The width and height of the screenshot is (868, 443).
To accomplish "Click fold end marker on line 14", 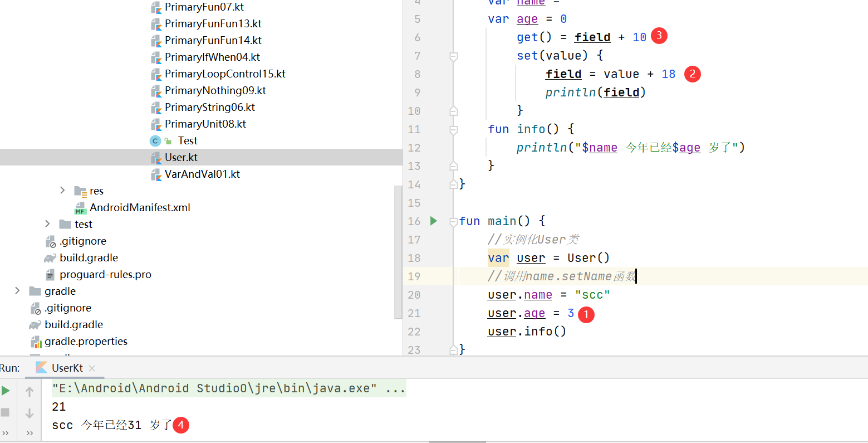I will (x=454, y=184).
